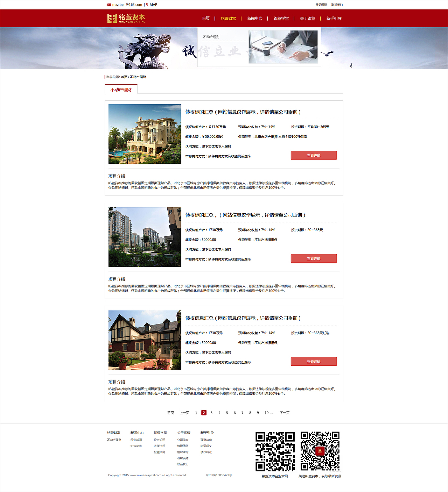The image size is (448, 492).
Task: Go to page 7 in pagination
Action: click(x=243, y=413)
